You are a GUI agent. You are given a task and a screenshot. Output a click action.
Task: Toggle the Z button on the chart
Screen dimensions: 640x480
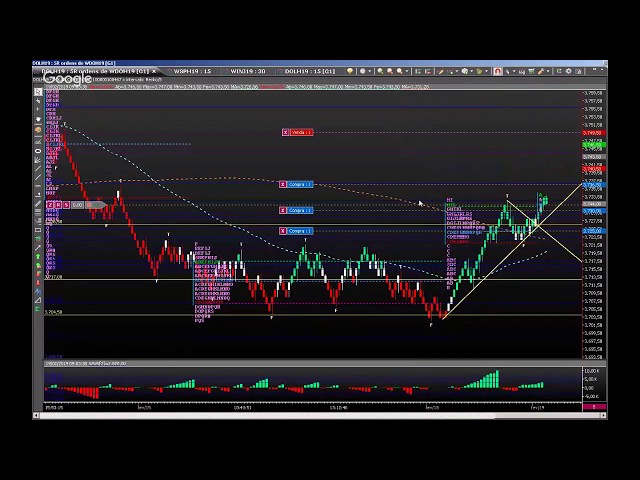[50, 205]
